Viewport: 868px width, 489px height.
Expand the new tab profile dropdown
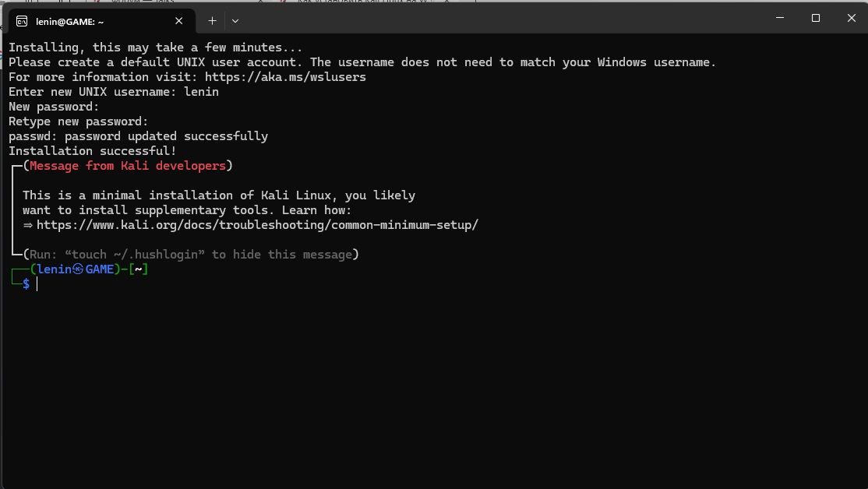tap(235, 21)
